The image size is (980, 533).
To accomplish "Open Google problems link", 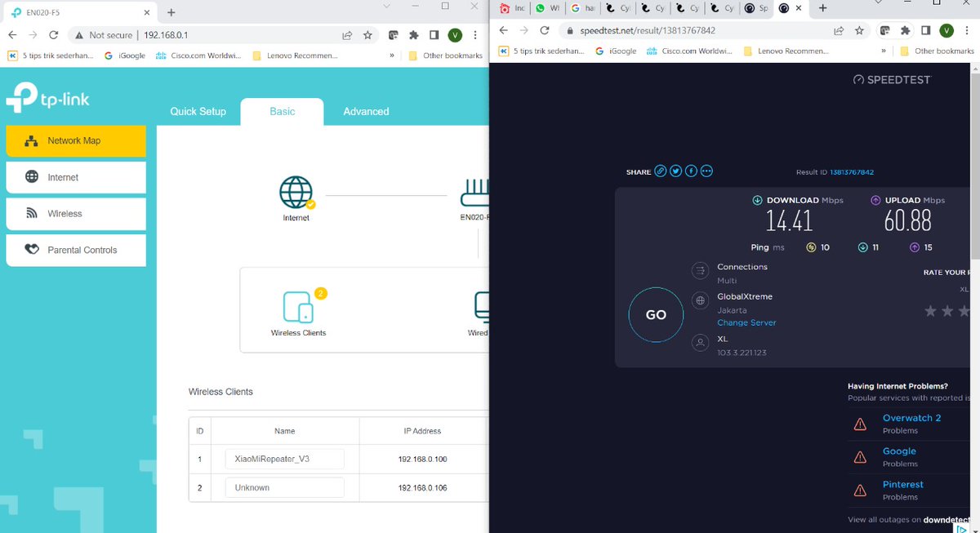I will [x=899, y=451].
